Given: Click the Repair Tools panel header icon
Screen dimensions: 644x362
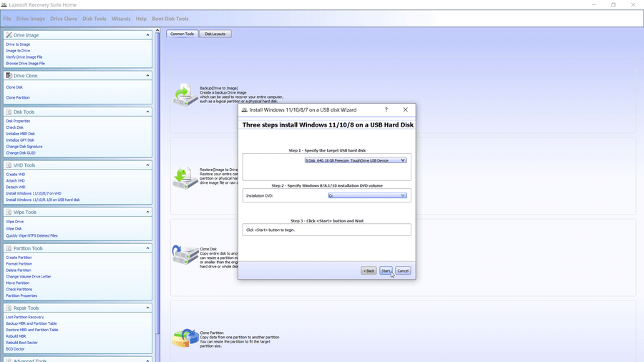Looking at the screenshot, I should click(9, 308).
